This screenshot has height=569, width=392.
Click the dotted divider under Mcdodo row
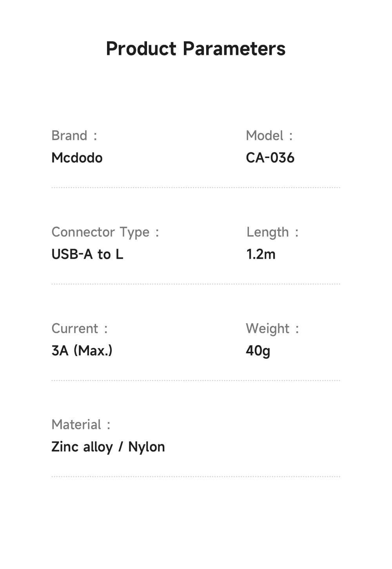(x=196, y=188)
